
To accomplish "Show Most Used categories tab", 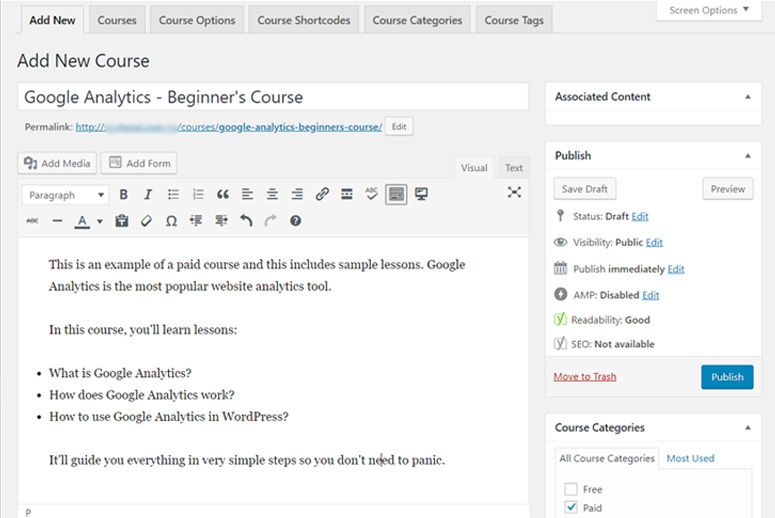I will (690, 458).
